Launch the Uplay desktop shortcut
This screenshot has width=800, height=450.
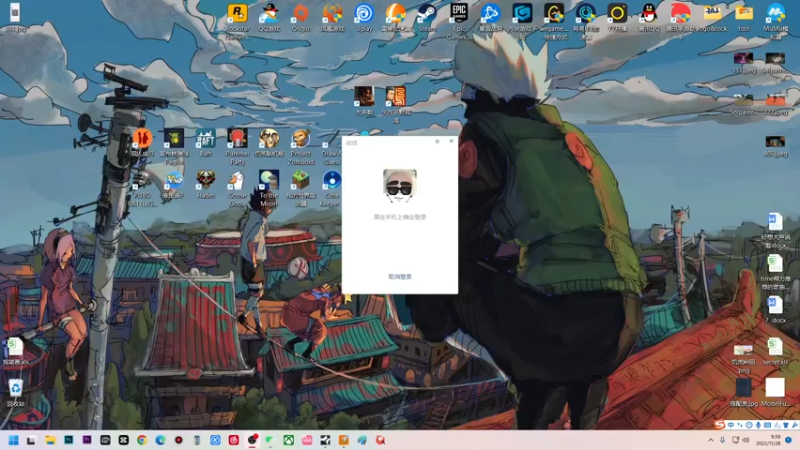pos(364,17)
